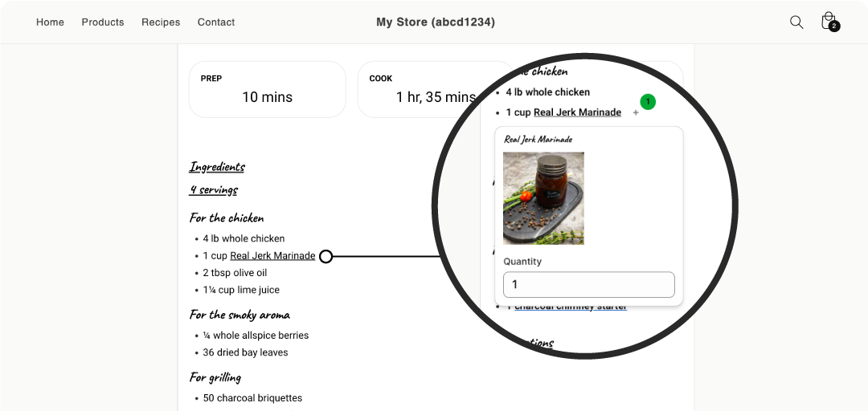The height and width of the screenshot is (411, 868).
Task: Open the Products menu item
Action: click(103, 22)
